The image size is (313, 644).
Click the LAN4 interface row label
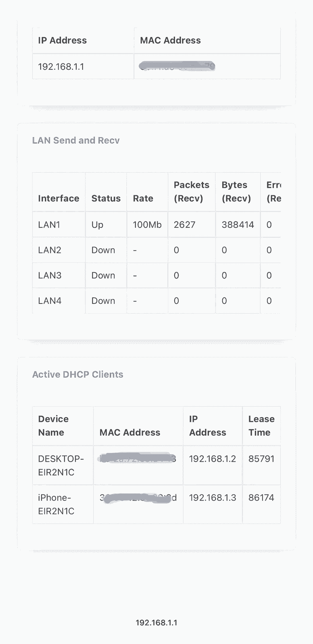click(50, 301)
